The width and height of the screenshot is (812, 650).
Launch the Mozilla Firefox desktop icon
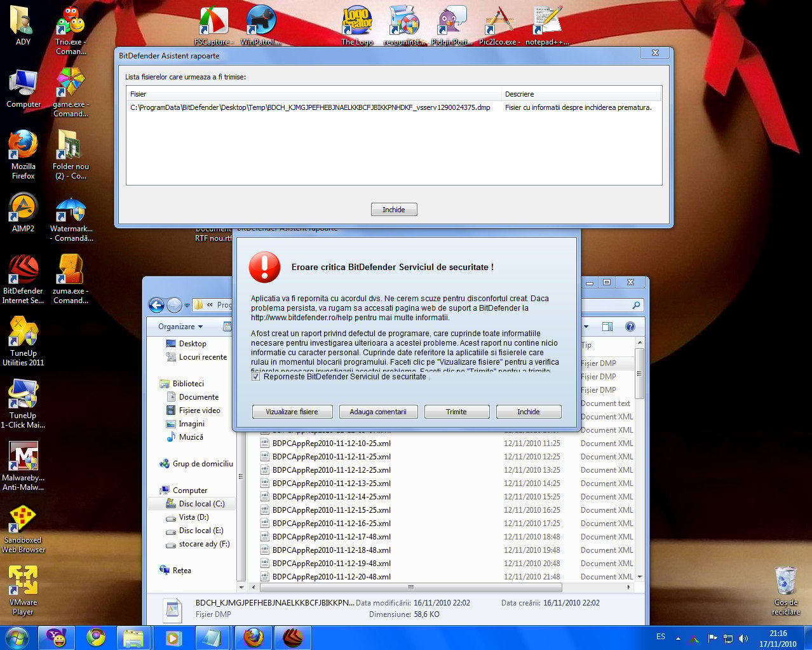point(24,155)
